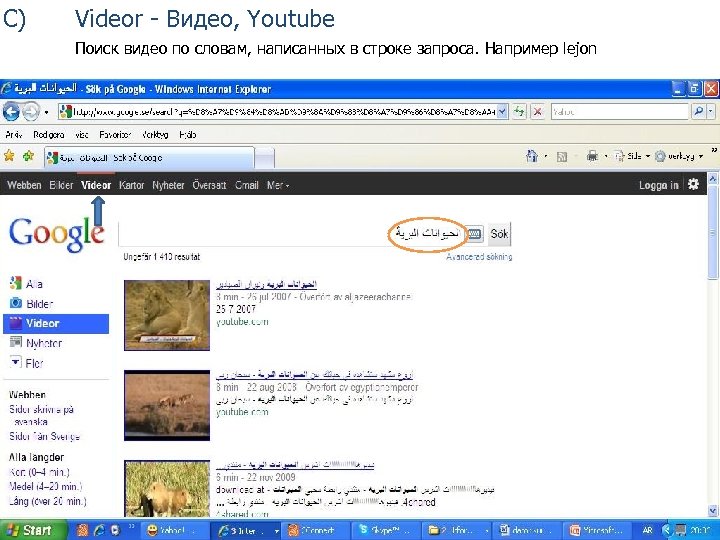Viewport: 720px width, 540px height.
Task: Click the Sidor från Sverige filter
Action: [x=45, y=436]
